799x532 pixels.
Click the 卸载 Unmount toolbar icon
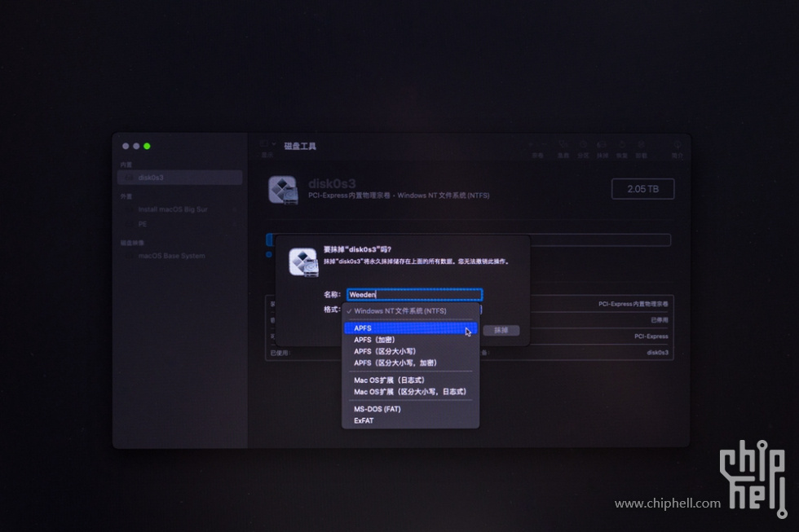point(641,145)
